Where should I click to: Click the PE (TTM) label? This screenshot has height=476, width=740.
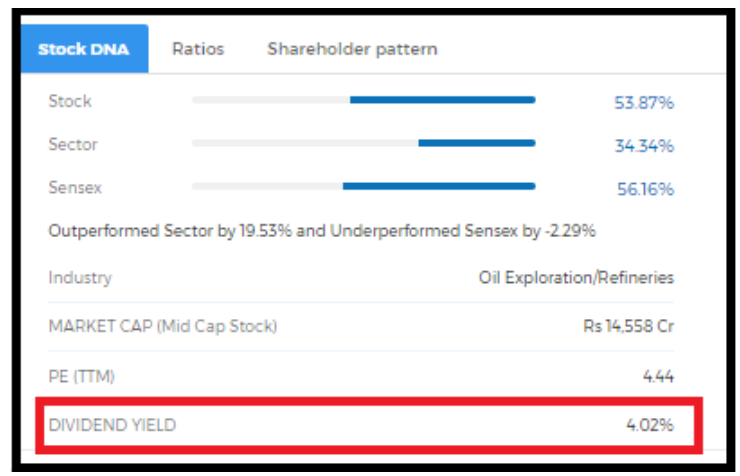[x=82, y=376]
